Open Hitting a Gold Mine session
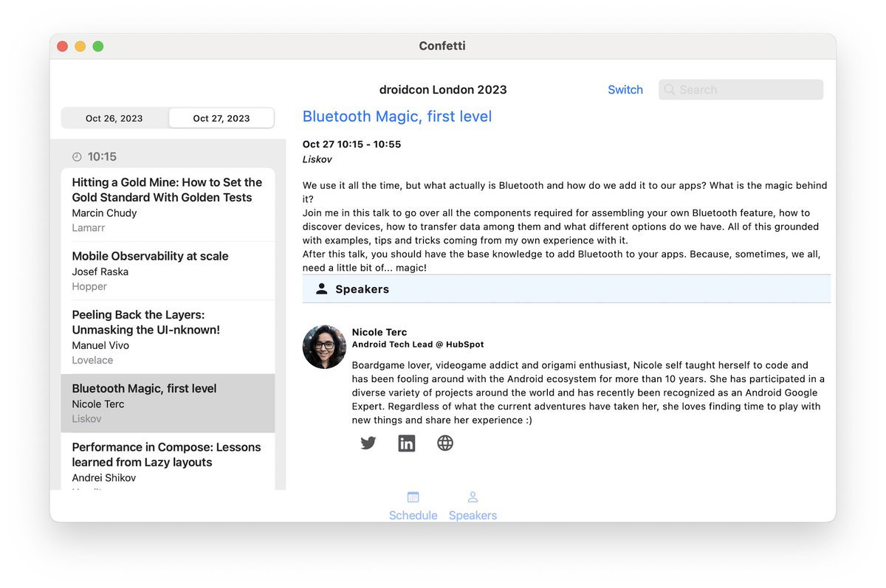The width and height of the screenshot is (886, 588). (x=168, y=204)
